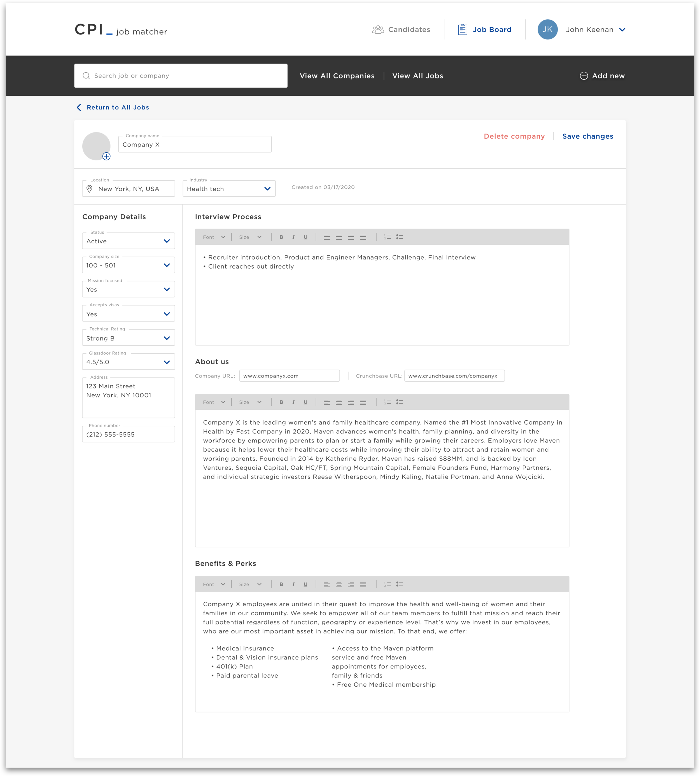Center-align text in the Benefits & Perks editor
This screenshot has width=700, height=776.
(x=339, y=584)
